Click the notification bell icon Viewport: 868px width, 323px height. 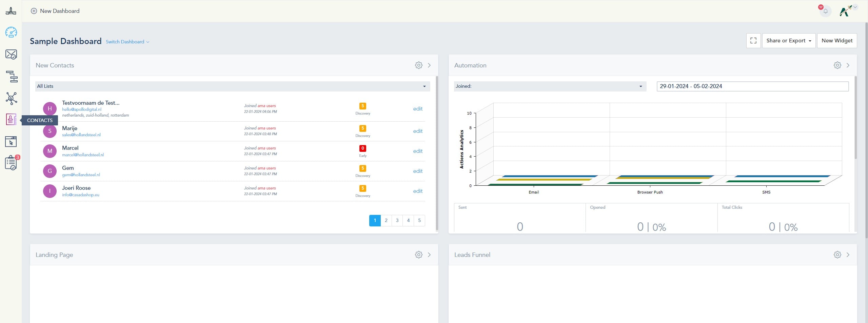pyautogui.click(x=825, y=11)
